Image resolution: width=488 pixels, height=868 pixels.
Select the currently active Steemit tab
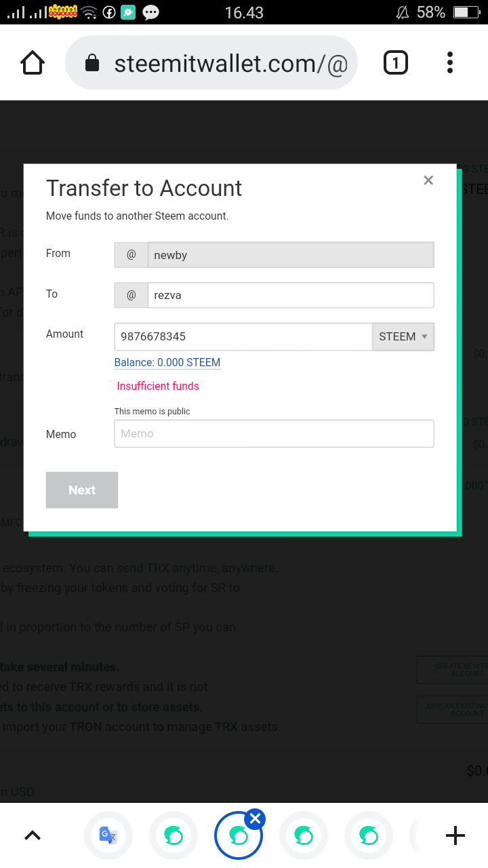[239, 835]
